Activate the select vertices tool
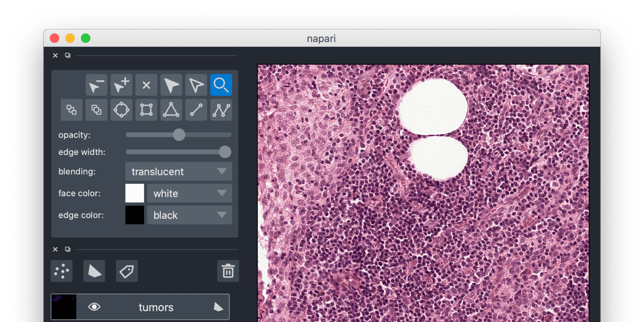The height and width of the screenshot is (322, 644). [x=196, y=85]
